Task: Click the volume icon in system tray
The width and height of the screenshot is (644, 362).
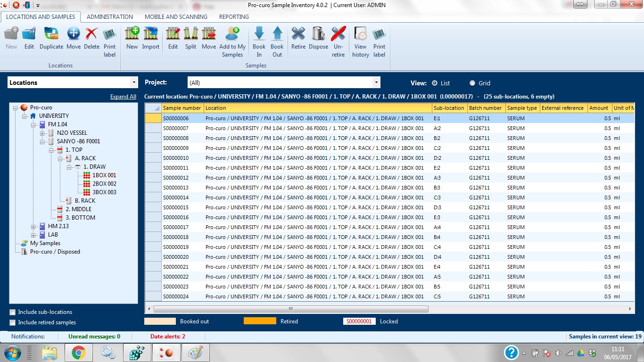Action: pyautogui.click(x=558, y=353)
